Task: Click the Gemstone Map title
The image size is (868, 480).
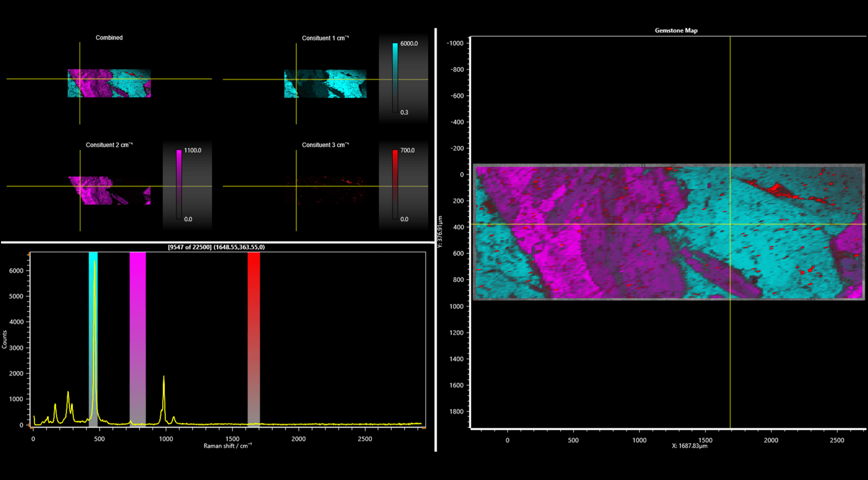Action: (676, 30)
